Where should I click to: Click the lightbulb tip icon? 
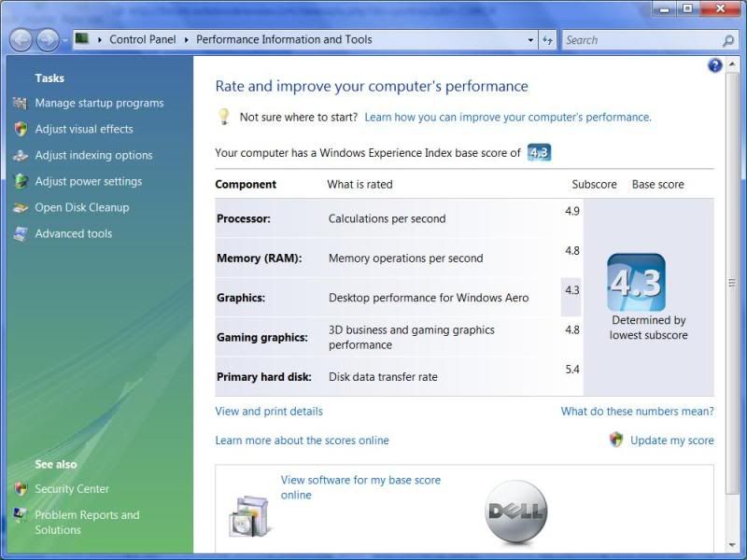click(223, 117)
